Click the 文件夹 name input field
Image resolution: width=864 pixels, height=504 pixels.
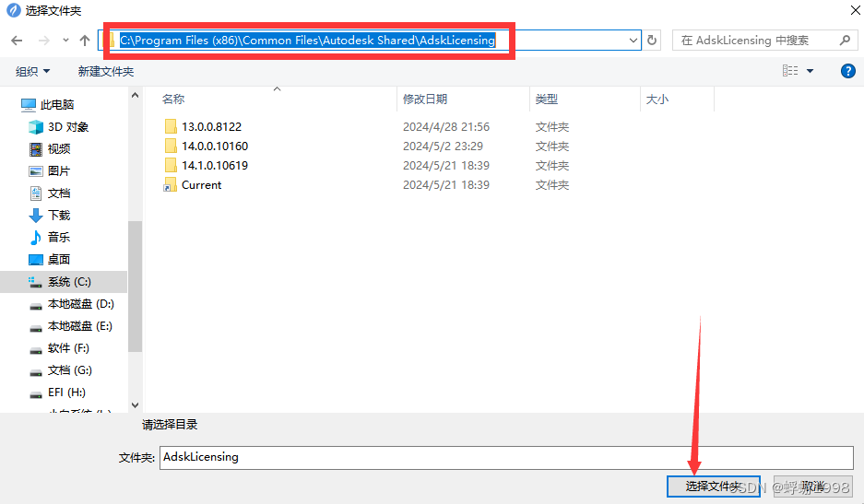point(506,458)
